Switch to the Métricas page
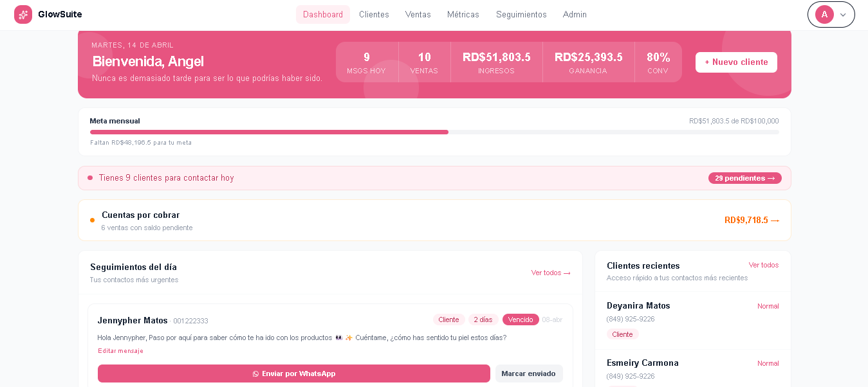The height and width of the screenshot is (387, 868). [463, 14]
